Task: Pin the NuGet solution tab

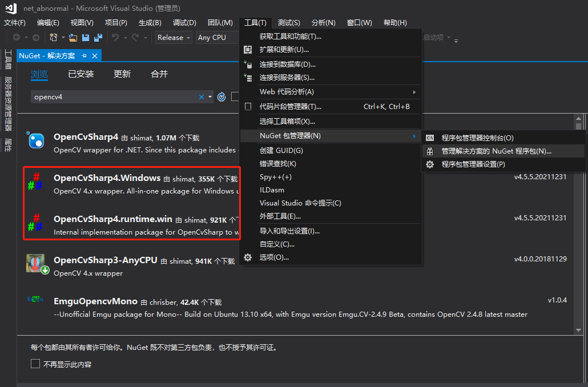Action: [x=84, y=55]
